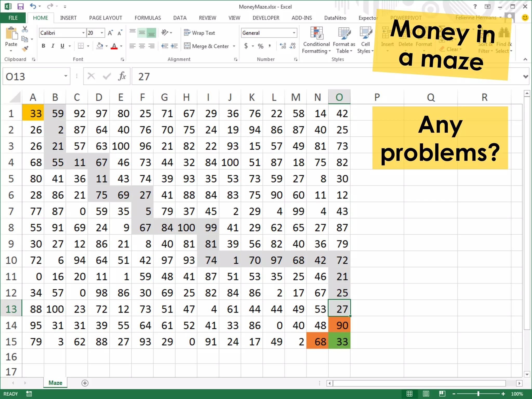Toggle Bold formatting

43,46
